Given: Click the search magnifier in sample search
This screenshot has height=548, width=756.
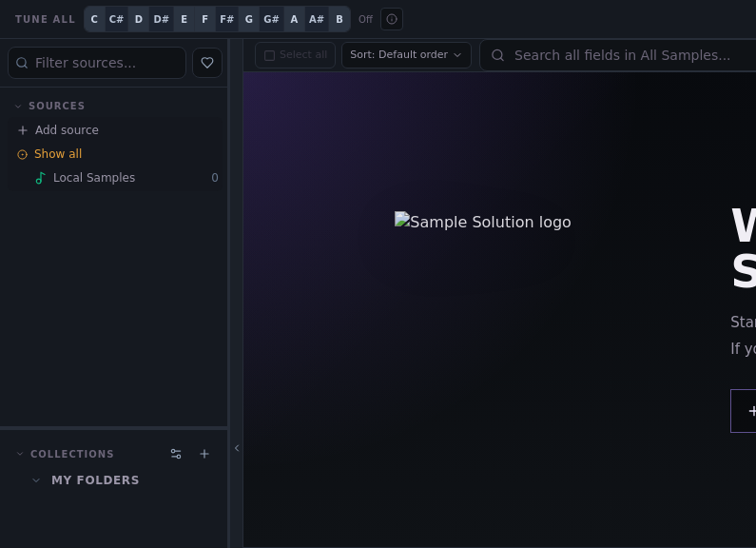Looking at the screenshot, I should click(x=498, y=55).
